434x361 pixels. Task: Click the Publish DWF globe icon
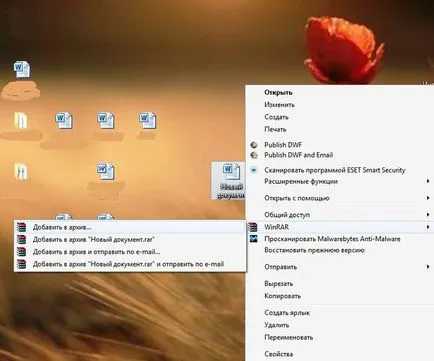click(254, 145)
